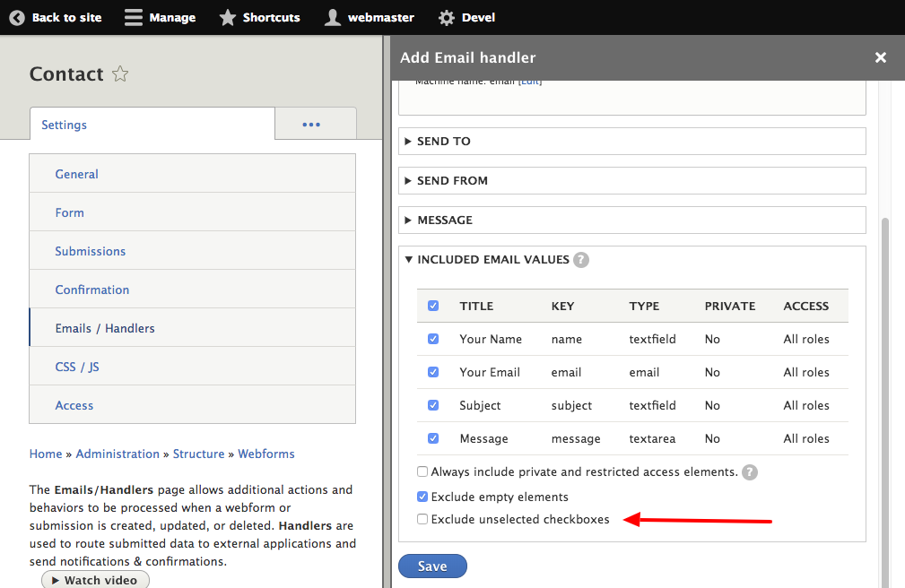
Task: Open the General settings item
Action: click(x=192, y=174)
